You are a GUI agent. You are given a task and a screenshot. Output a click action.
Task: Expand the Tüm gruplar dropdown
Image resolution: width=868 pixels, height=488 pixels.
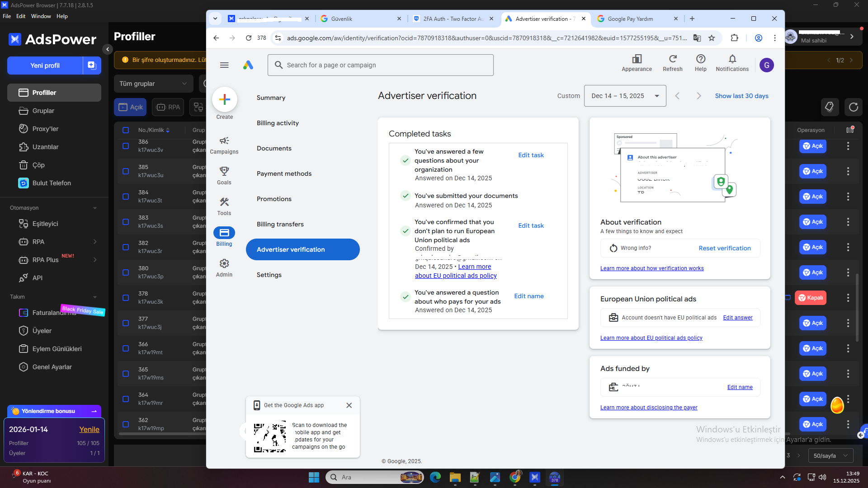pyautogui.click(x=154, y=84)
